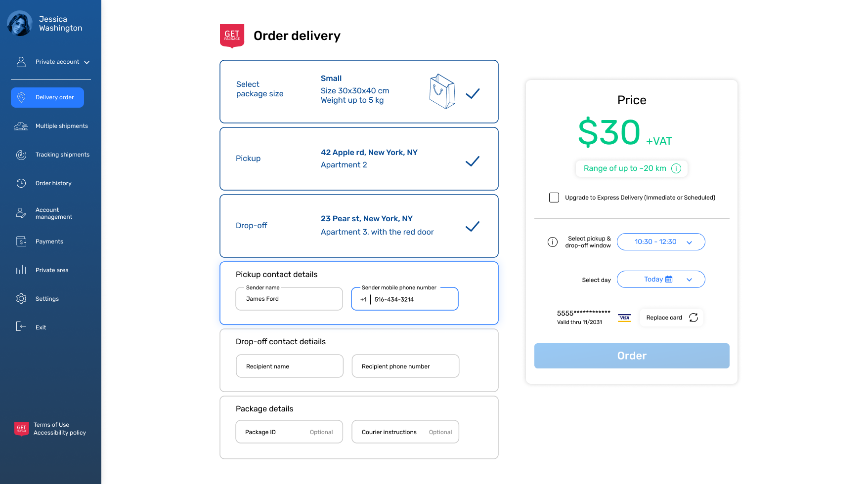Expand the Private account dropdown
Screen dimensions: 868x484
click(87, 62)
